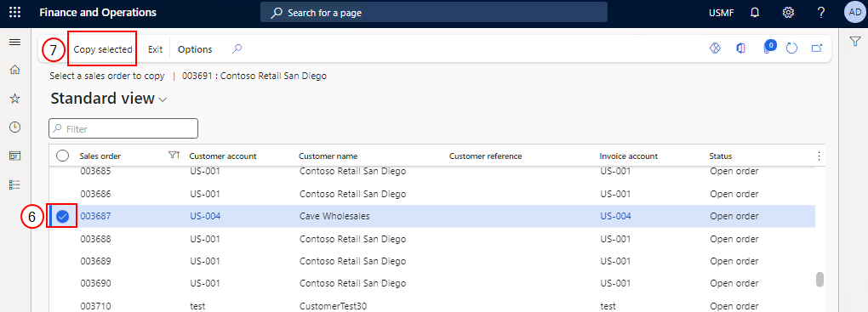Click Copy selected in action pane

pos(103,49)
